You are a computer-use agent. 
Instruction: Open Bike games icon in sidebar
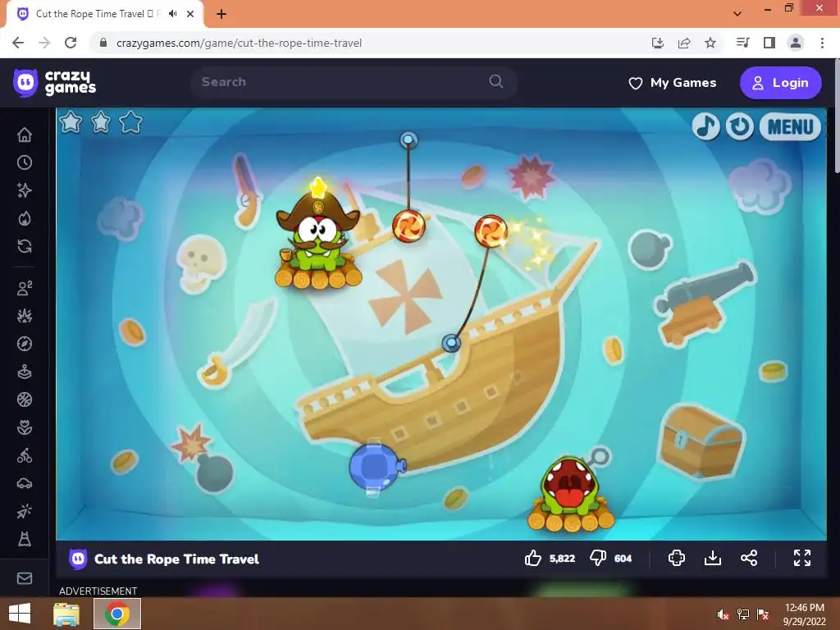[x=25, y=455]
